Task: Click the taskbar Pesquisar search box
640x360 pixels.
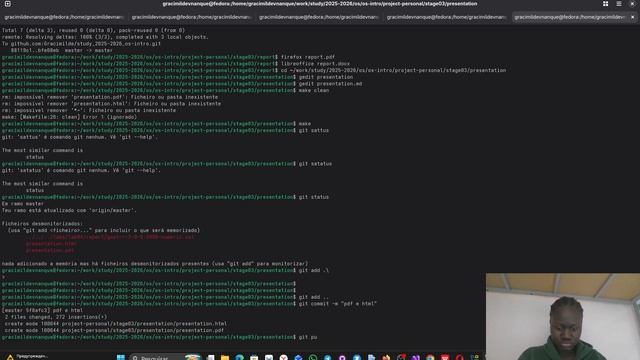Action: click(165, 358)
